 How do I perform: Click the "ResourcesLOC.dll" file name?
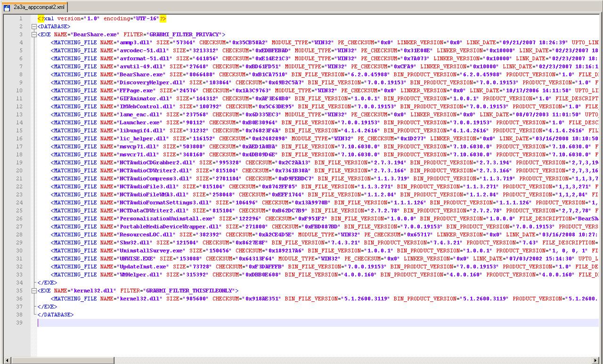point(146,235)
